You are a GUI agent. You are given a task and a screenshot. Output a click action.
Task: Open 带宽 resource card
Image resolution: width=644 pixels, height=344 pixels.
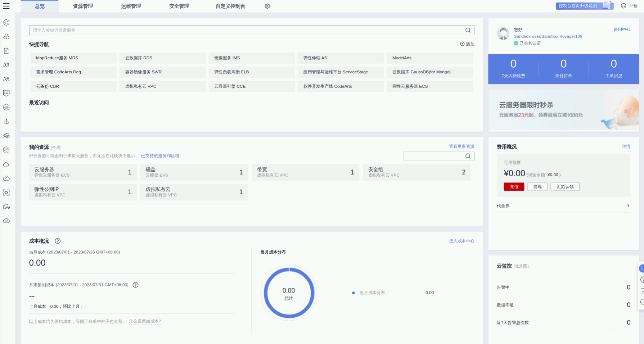click(306, 172)
